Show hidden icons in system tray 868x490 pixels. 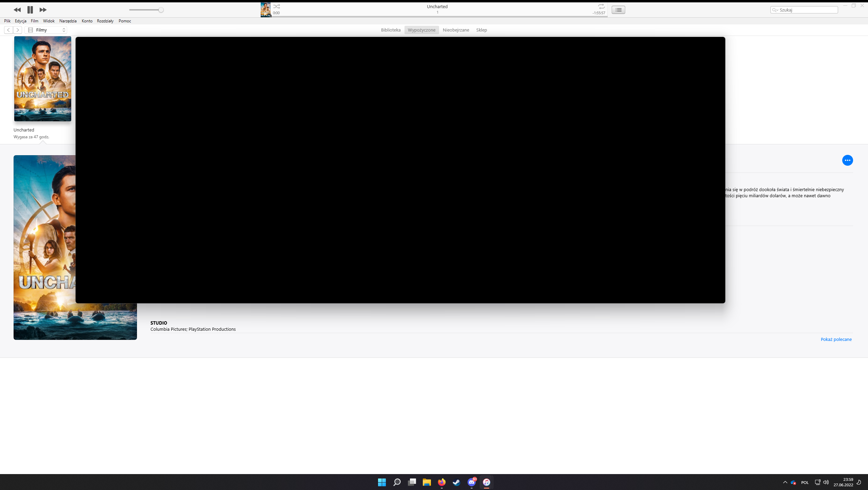point(785,482)
